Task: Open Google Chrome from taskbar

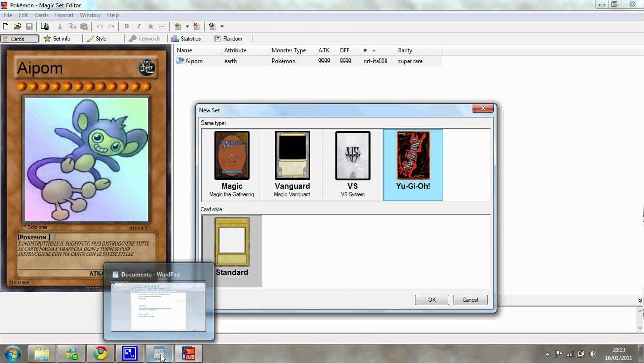Action: [x=101, y=354]
